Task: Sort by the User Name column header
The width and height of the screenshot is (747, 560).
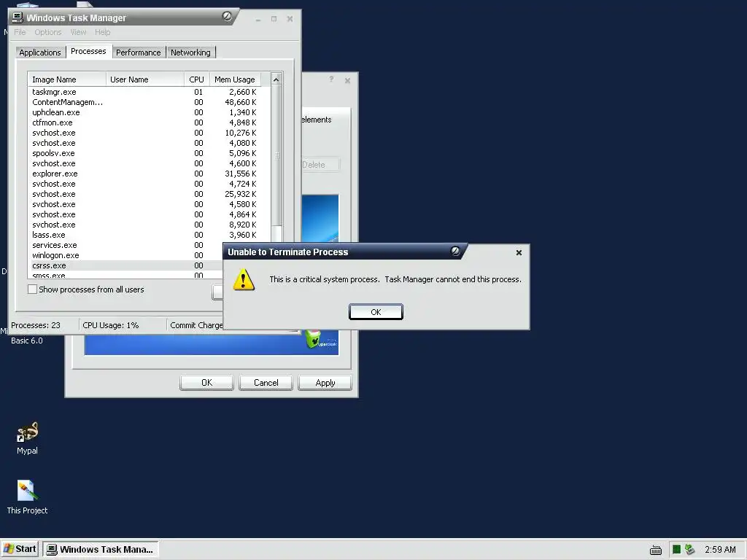Action: coord(145,79)
